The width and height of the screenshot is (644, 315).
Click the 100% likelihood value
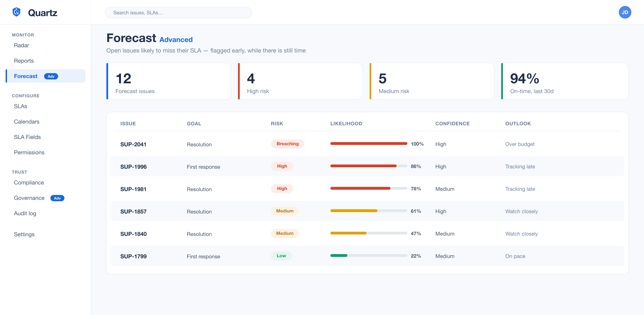point(417,144)
